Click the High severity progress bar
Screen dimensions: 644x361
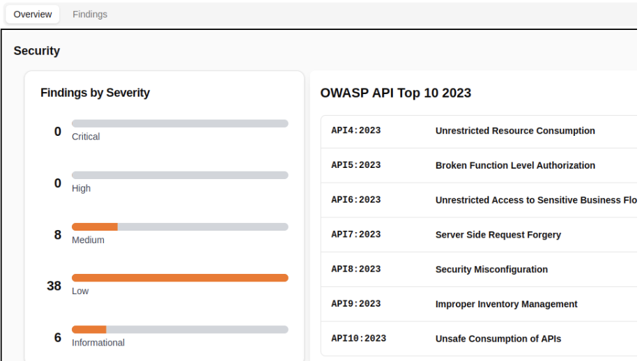tap(180, 175)
